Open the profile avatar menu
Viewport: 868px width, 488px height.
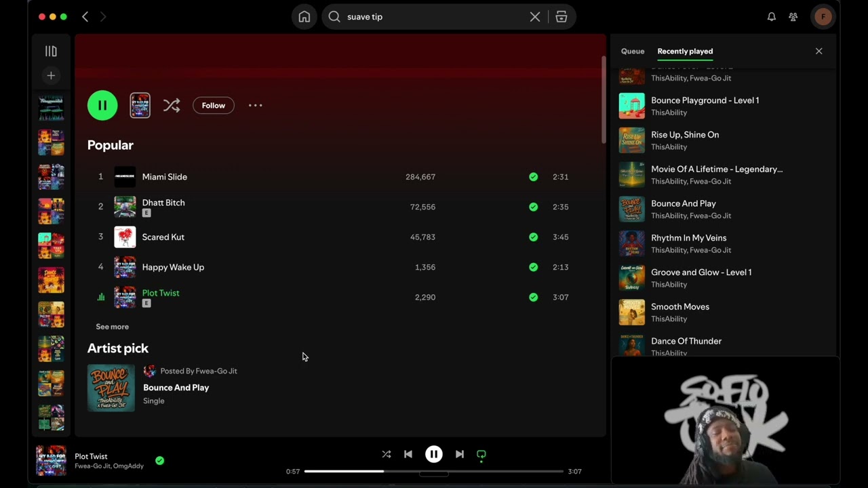click(x=823, y=17)
